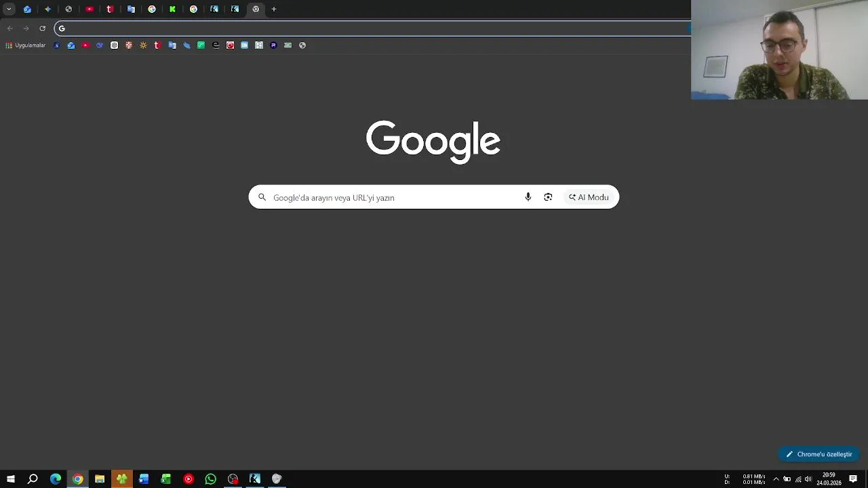Open the green chart bookmark icon
The width and height of the screenshot is (868, 488).
201,45
